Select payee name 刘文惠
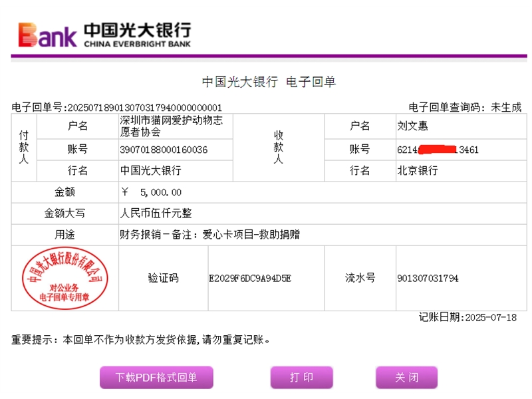Viewport: 532px width, 399px height. [x=412, y=126]
